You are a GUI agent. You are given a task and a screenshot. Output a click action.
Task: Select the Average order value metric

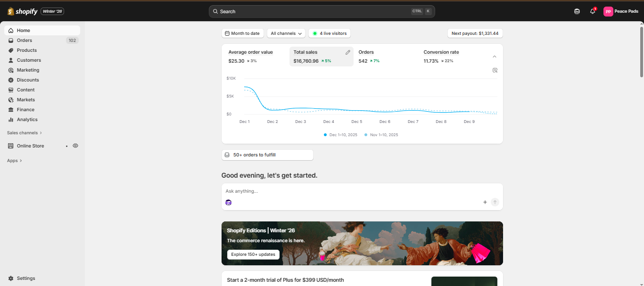coord(256,57)
